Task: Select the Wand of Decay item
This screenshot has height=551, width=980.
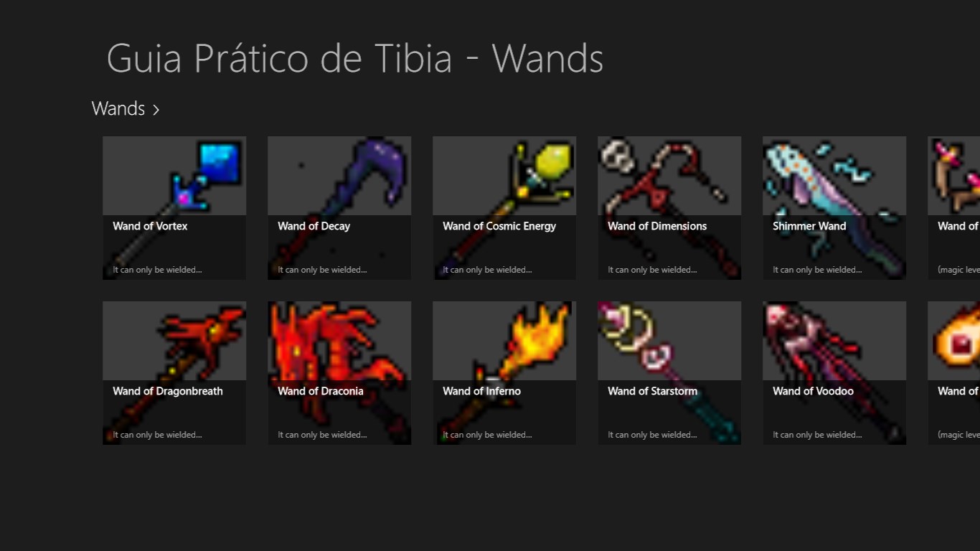Action: [339, 208]
